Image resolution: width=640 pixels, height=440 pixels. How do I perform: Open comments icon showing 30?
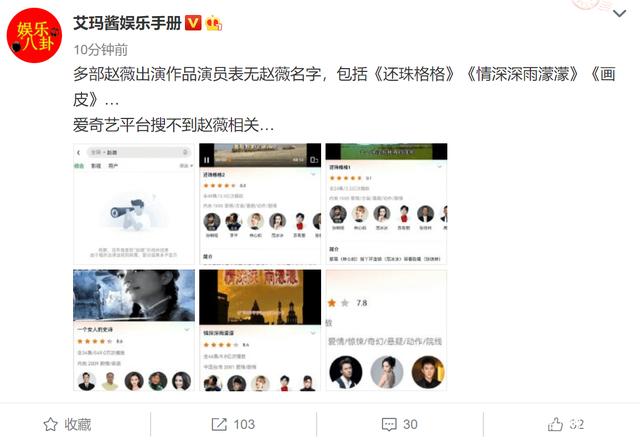point(400,424)
